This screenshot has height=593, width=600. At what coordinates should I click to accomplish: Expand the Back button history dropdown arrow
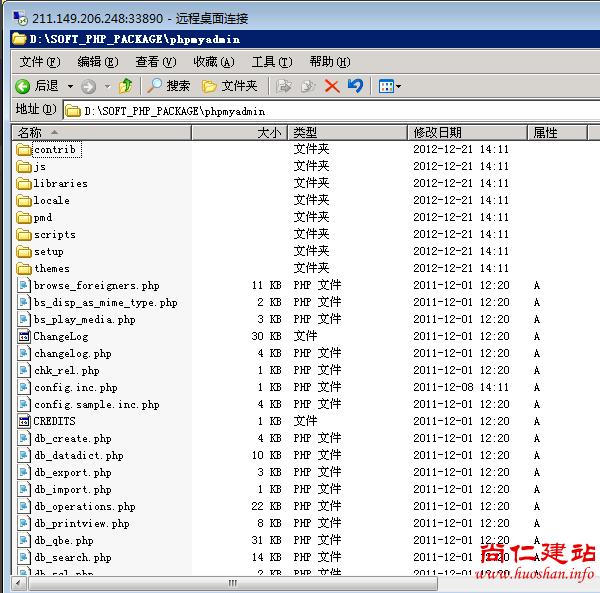tap(68, 87)
